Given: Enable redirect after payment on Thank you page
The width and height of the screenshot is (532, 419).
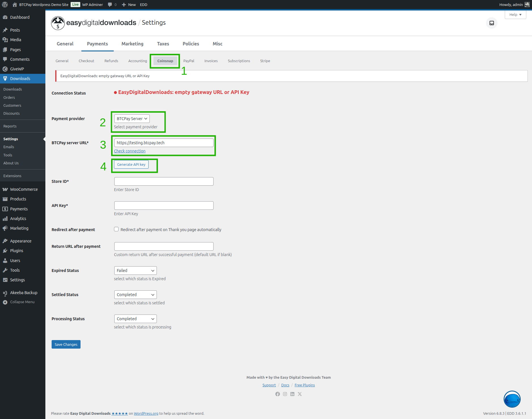Looking at the screenshot, I should pyautogui.click(x=116, y=229).
